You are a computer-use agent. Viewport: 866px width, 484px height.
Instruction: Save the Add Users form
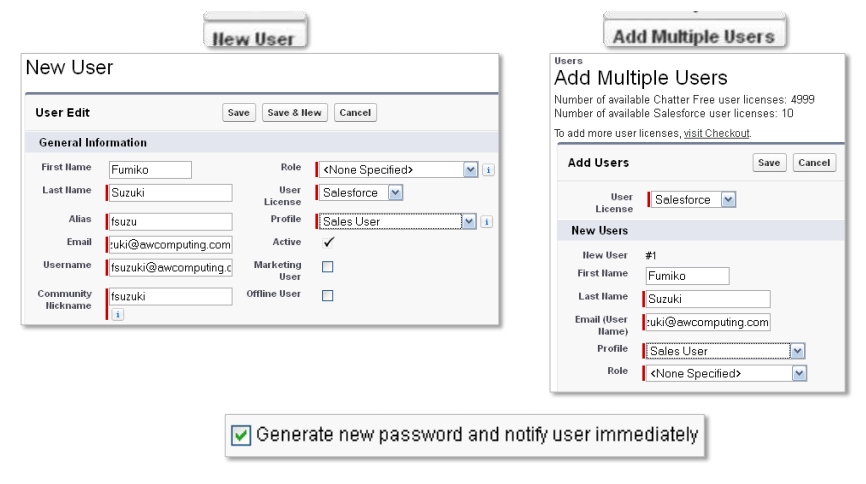(769, 163)
